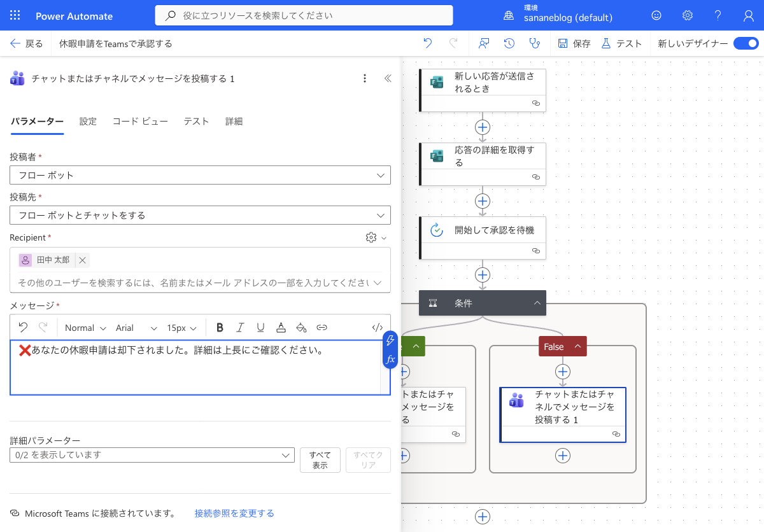Open the app launcher waffle icon
The image size is (764, 532).
[15, 16]
